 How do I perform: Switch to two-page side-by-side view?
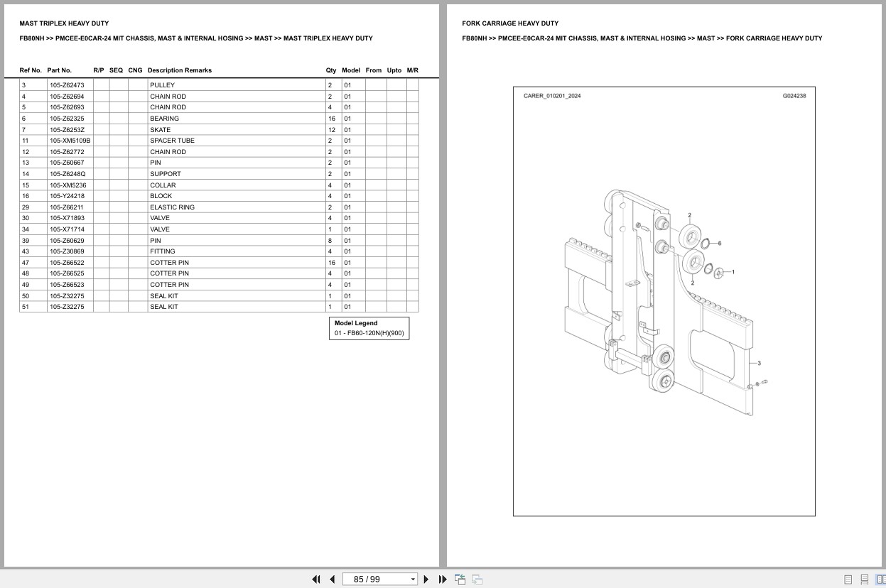(x=880, y=579)
